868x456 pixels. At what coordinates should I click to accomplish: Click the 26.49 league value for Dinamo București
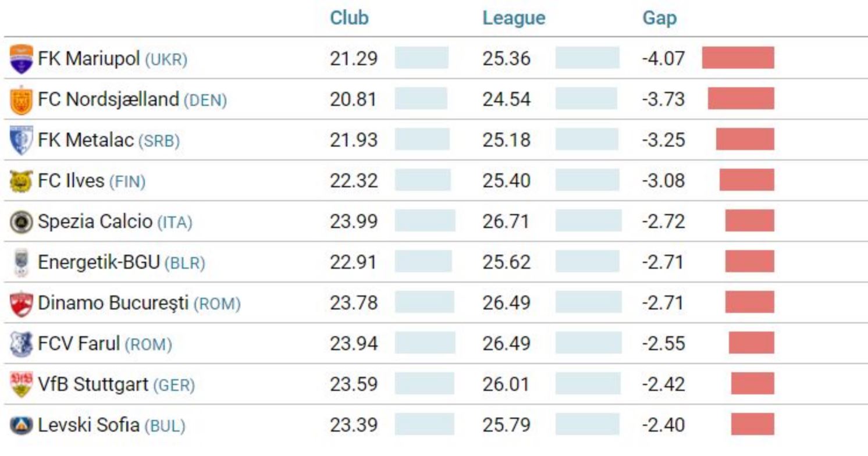coord(506,303)
